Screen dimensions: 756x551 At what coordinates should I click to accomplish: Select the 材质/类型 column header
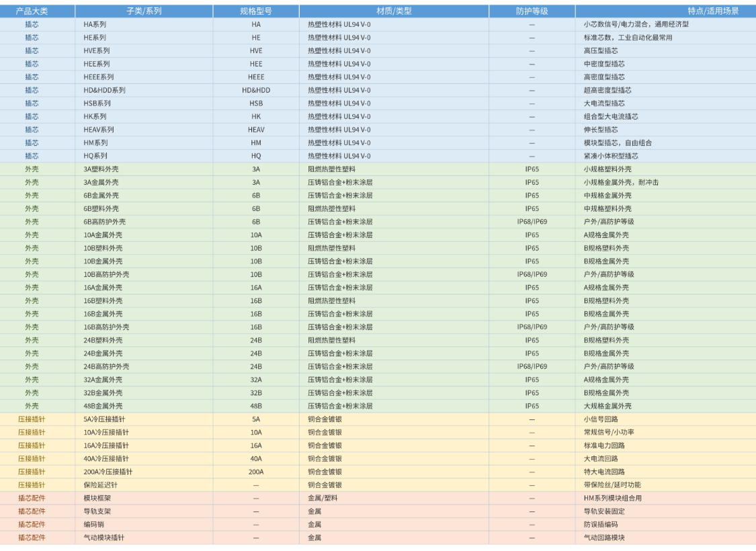click(394, 11)
